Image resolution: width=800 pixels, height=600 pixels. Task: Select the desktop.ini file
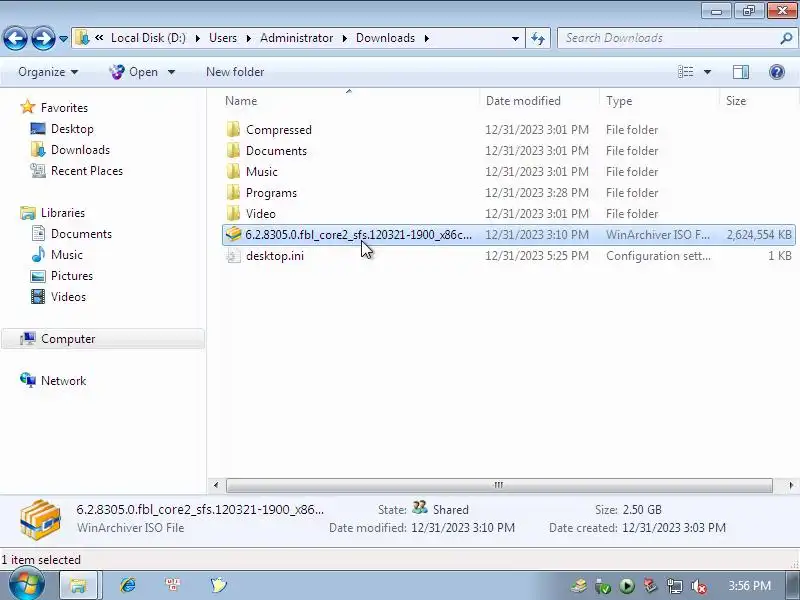[274, 256]
